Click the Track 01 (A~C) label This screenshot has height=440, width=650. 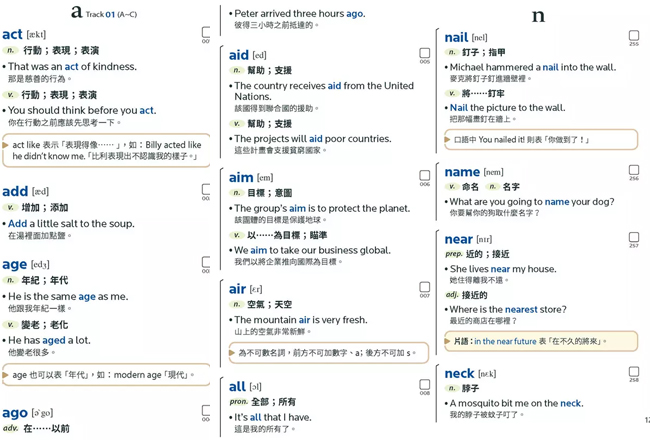(x=111, y=15)
